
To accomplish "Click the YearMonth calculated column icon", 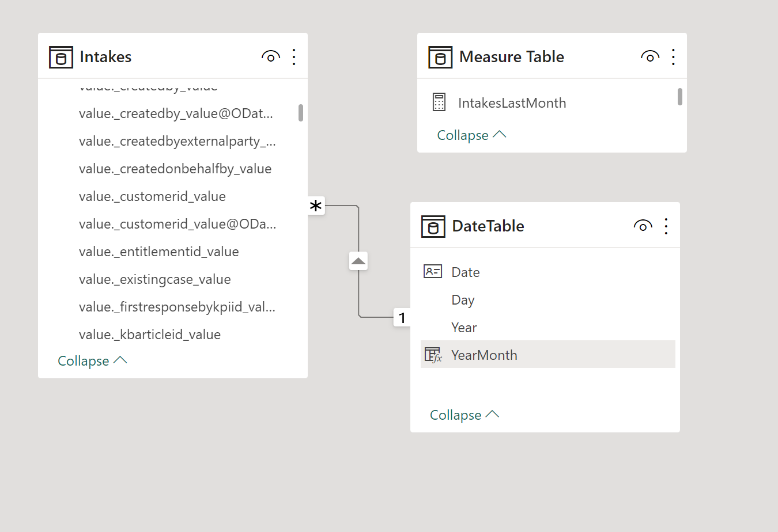I will (x=433, y=355).
